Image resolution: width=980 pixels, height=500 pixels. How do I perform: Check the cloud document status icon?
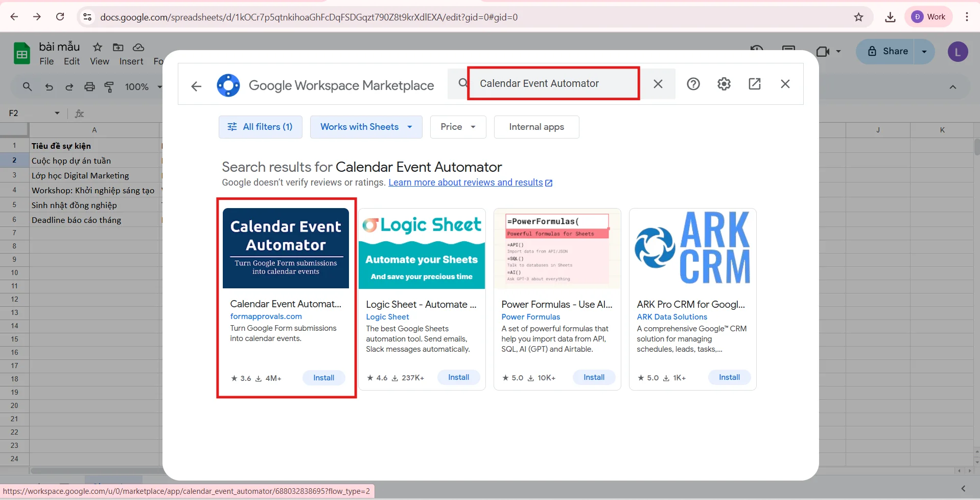click(x=138, y=47)
